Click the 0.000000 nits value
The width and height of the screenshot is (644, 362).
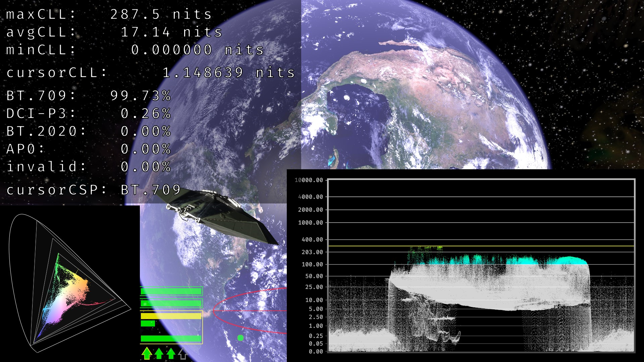pos(198,50)
